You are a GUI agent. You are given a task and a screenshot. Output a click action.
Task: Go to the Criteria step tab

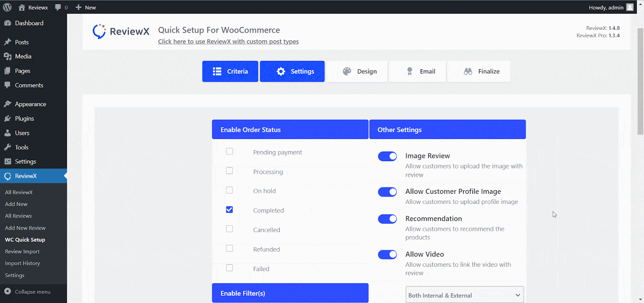(x=230, y=71)
